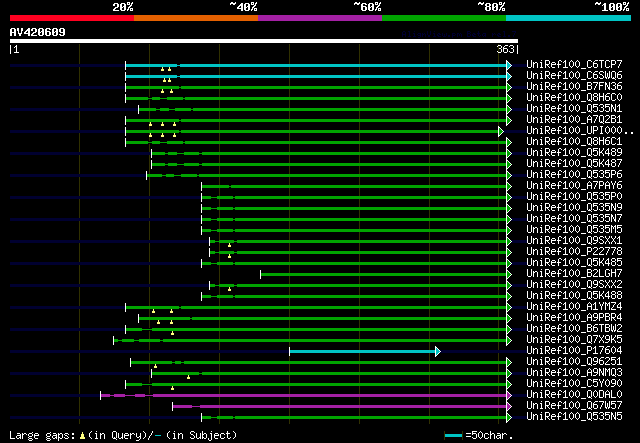Click the green arrowhead on UPI000 row
This screenshot has height=443, width=640.
pos(501,131)
